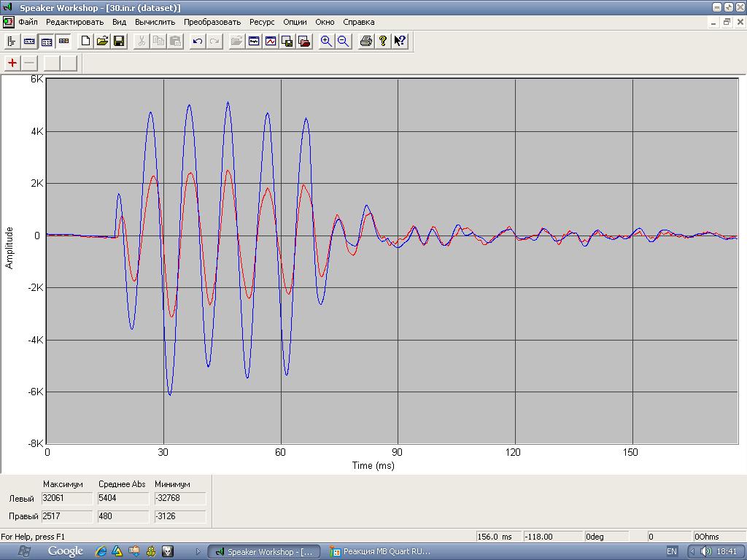
Task: Switch to the Реакция MB Quart taskbar window
Action: tap(380, 552)
